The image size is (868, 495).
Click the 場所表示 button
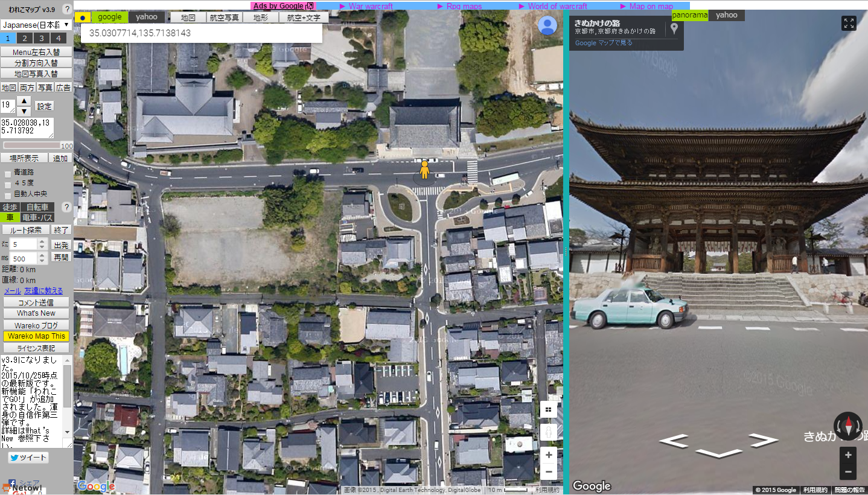pos(24,158)
